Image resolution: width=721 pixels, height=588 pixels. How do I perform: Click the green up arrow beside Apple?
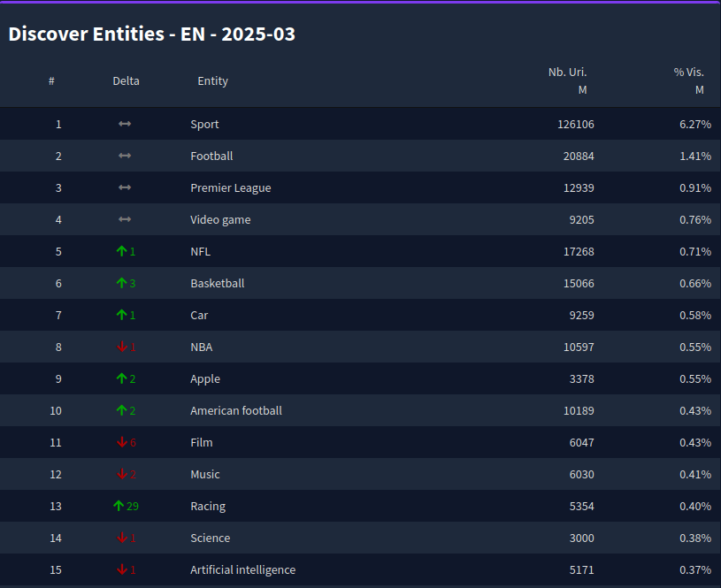(122, 378)
